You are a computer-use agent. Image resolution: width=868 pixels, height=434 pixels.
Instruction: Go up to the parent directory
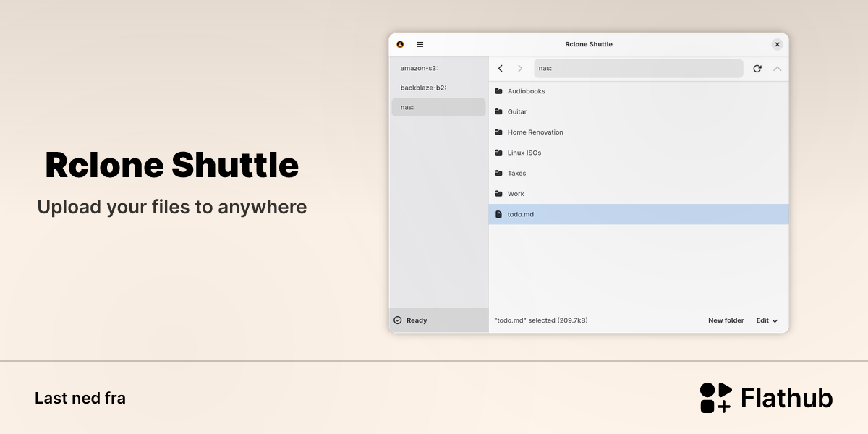778,69
